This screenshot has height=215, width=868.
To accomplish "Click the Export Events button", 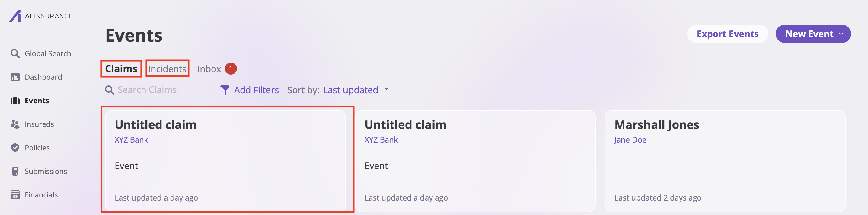I will pyautogui.click(x=727, y=34).
